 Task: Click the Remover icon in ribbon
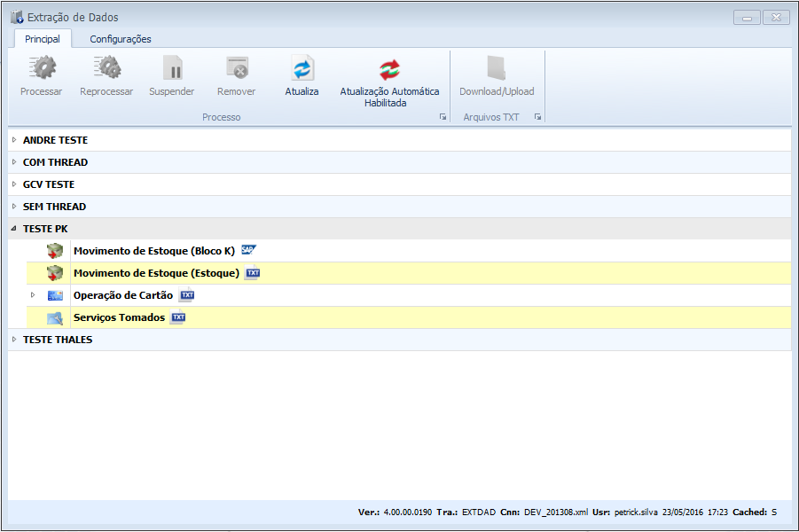coord(236,68)
